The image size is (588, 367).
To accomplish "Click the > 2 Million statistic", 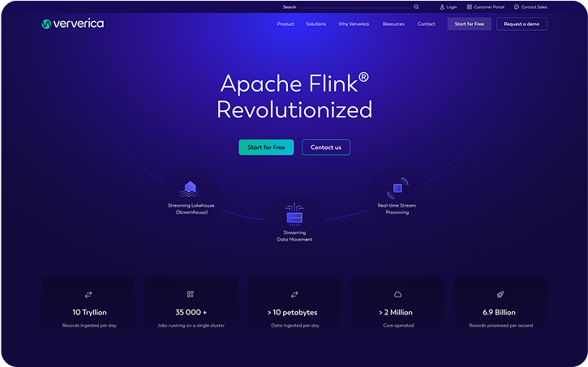I will point(396,313).
